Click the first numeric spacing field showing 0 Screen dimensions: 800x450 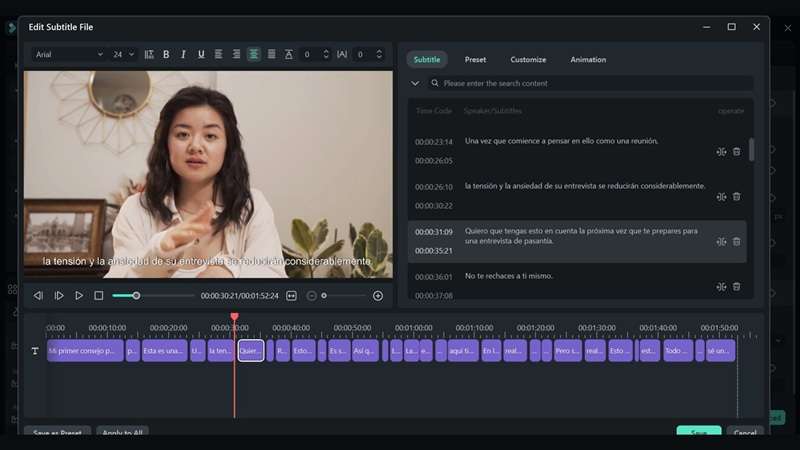pyautogui.click(x=309, y=54)
